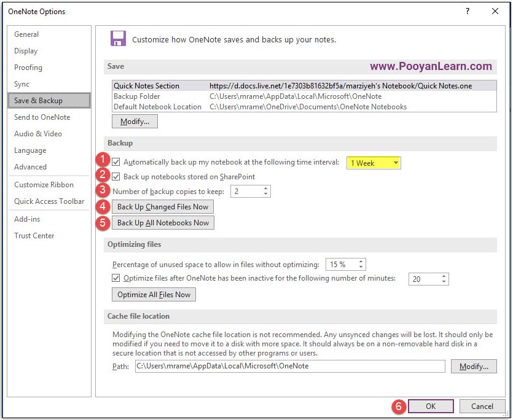Toggle automatic notebook backup checkbox
513x420 pixels.
[116, 162]
